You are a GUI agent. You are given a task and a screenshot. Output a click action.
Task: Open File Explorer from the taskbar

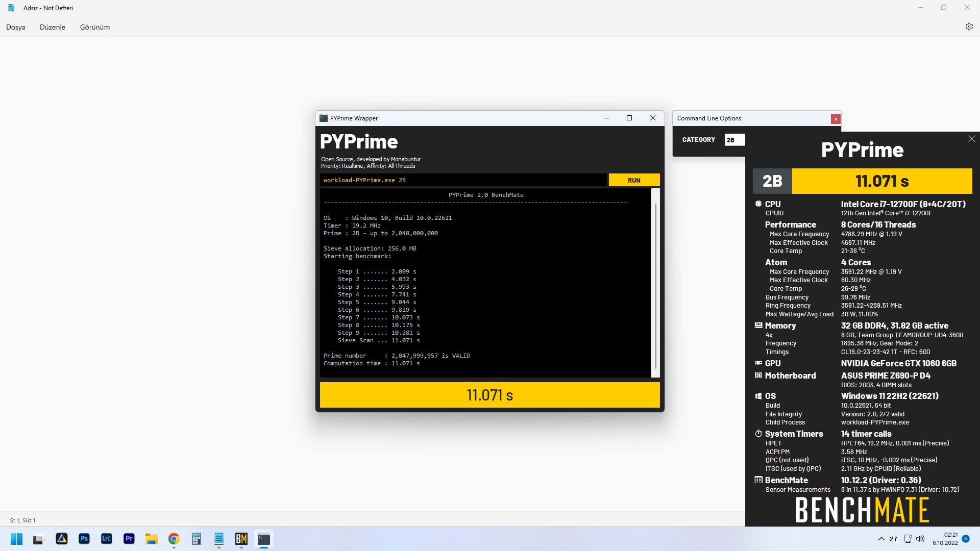point(152,539)
